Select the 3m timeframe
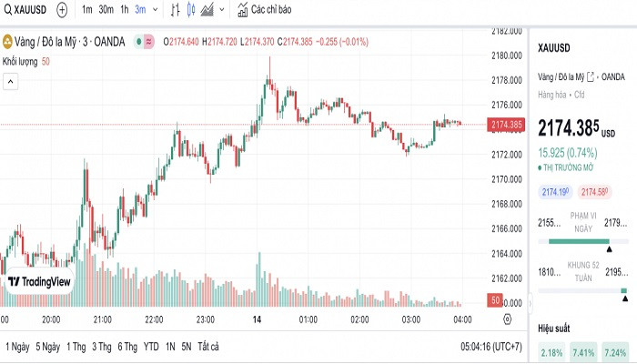This screenshot has width=637, height=364. pyautogui.click(x=140, y=11)
